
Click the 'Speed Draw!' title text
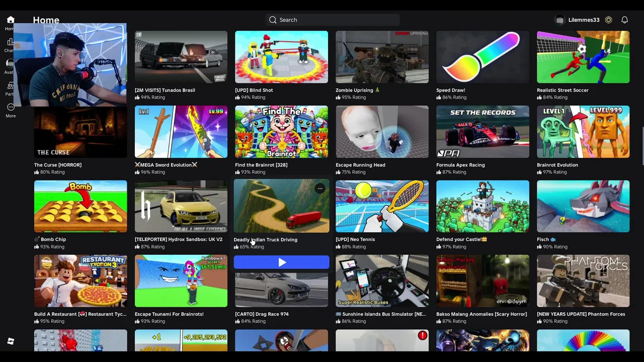(x=451, y=90)
